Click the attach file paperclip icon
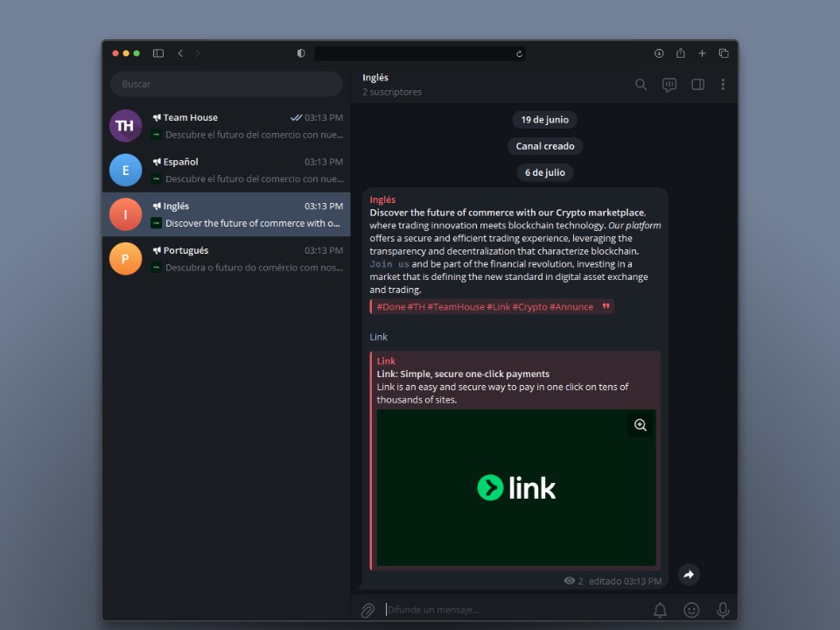 368,610
